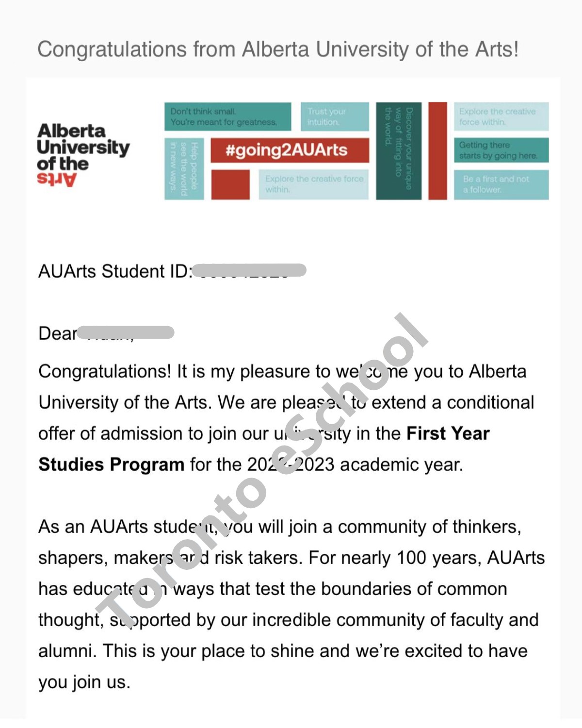Select the red #going2AUArts hashtag banner
Image resolution: width=582 pixels, height=728 pixels.
coord(290,150)
